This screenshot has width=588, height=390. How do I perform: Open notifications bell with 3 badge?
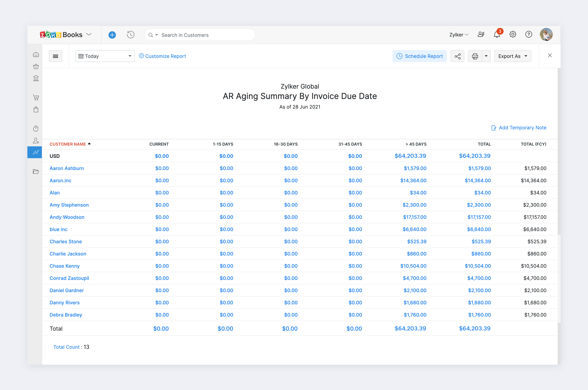[x=497, y=35]
